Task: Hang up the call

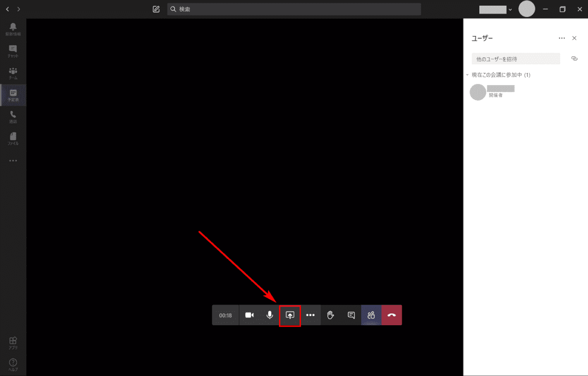Action: [x=392, y=315]
